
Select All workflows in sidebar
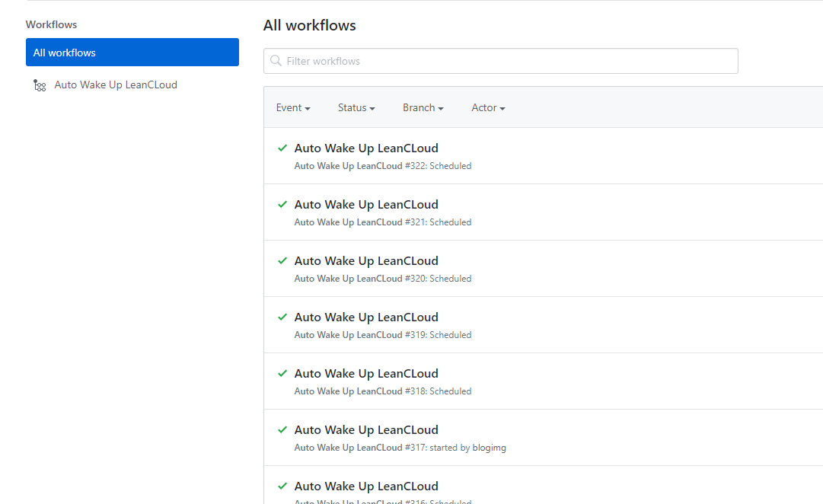click(132, 52)
